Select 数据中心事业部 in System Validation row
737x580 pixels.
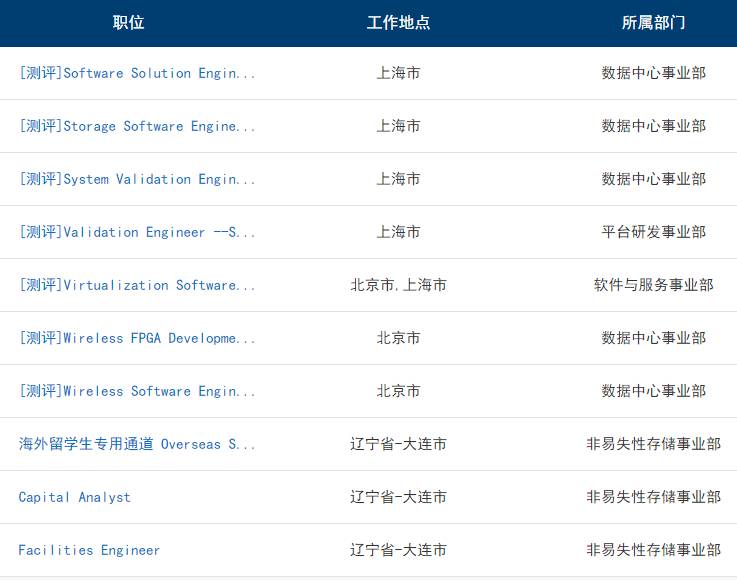click(653, 180)
